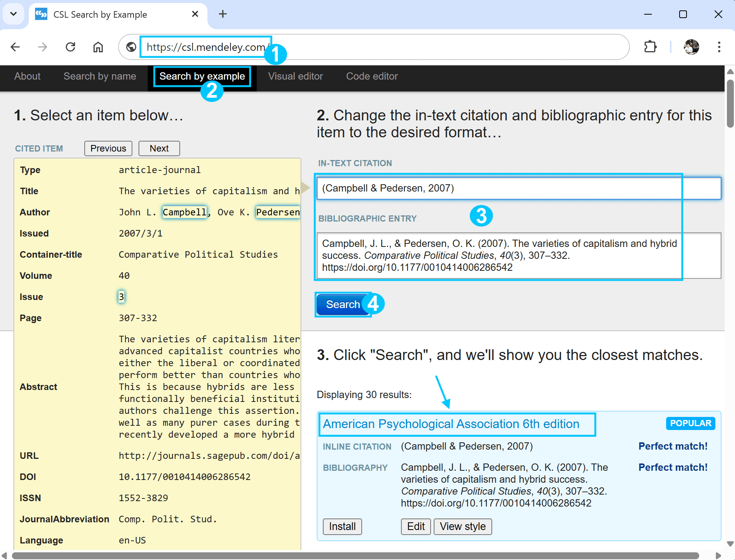The width and height of the screenshot is (735, 560).
Task: Click the scroll right arrow
Action: pos(718,556)
